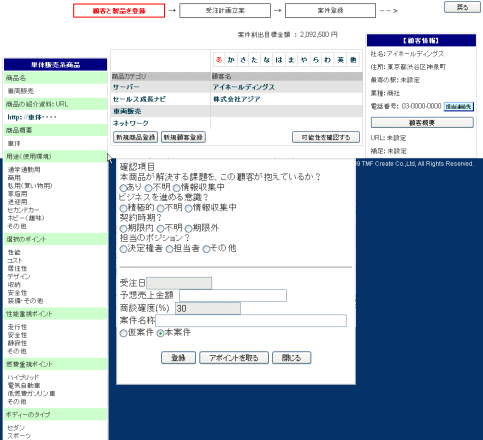This screenshot has height=440, width=483.
Task: Select 期限内 for contract timing
Action: click(123, 229)
